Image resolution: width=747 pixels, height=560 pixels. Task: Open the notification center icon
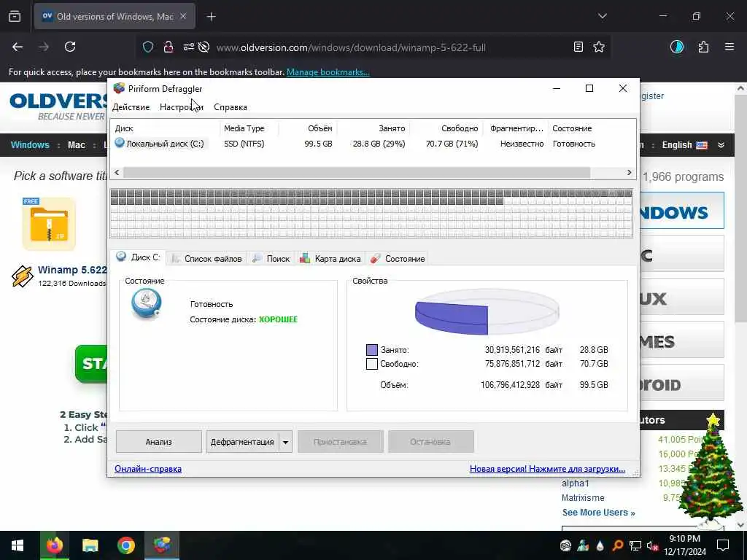[723, 545]
